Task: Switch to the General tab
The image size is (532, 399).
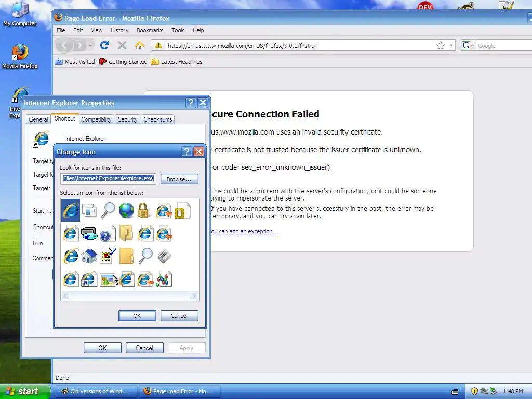Action: point(38,119)
